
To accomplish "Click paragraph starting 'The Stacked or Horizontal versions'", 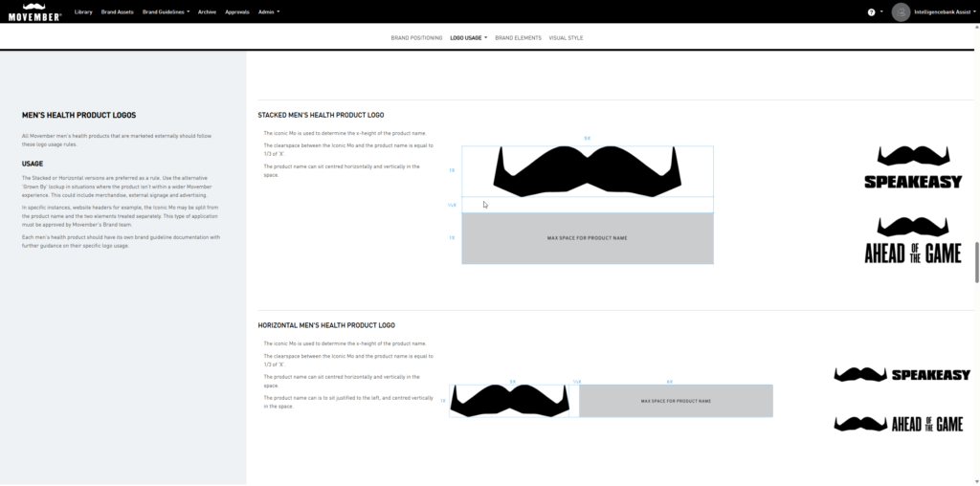I will (x=117, y=187).
